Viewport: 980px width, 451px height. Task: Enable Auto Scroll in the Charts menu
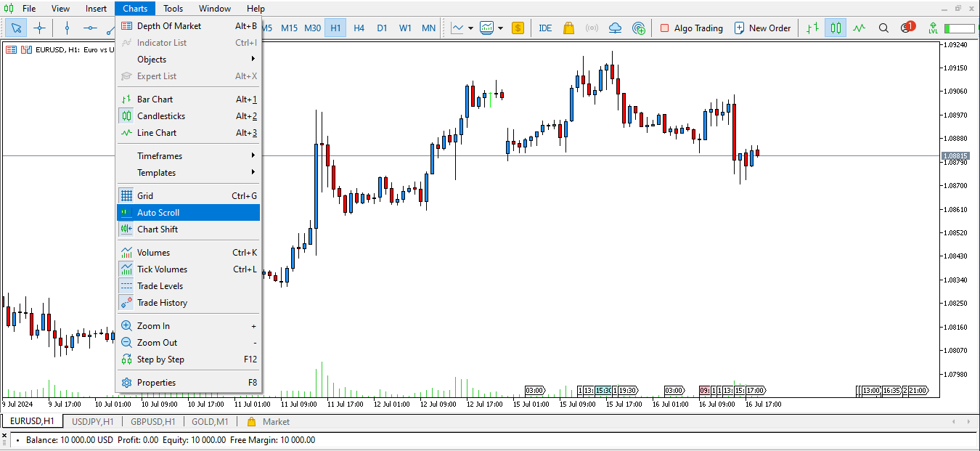[189, 212]
